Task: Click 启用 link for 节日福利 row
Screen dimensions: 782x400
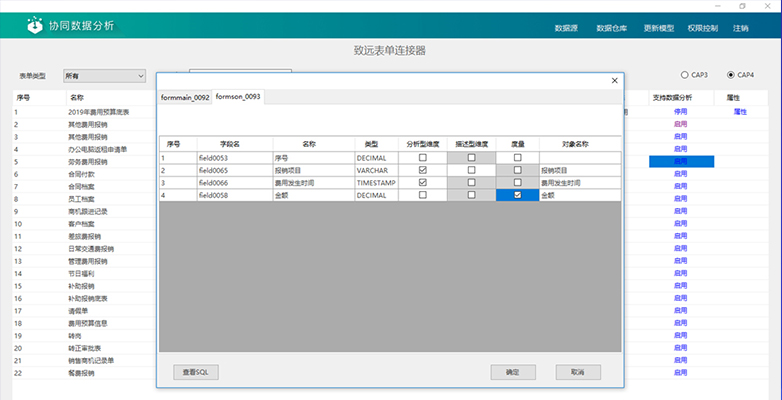Action: click(681, 273)
